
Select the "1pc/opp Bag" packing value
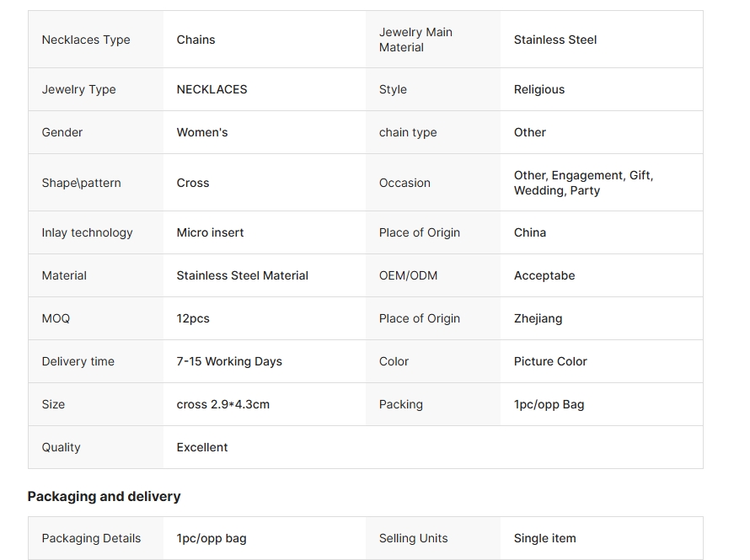[549, 404]
